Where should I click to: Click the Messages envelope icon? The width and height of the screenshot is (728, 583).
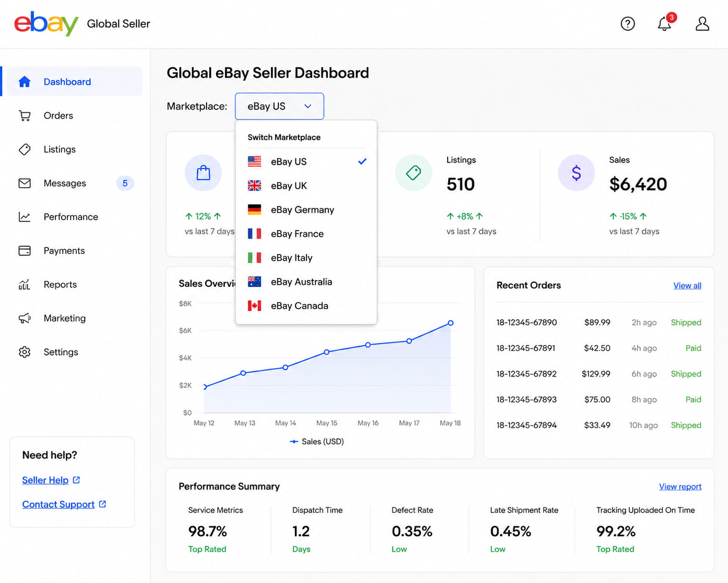(24, 183)
